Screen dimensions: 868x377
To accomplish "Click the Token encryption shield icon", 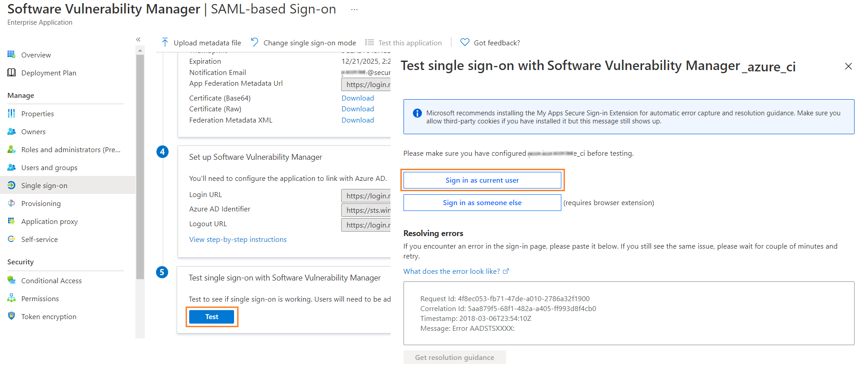I will 12,316.
